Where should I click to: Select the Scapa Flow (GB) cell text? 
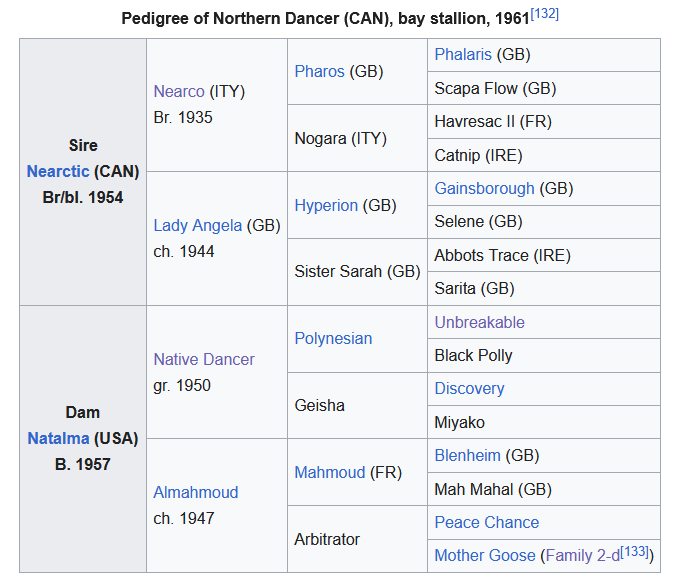point(495,89)
